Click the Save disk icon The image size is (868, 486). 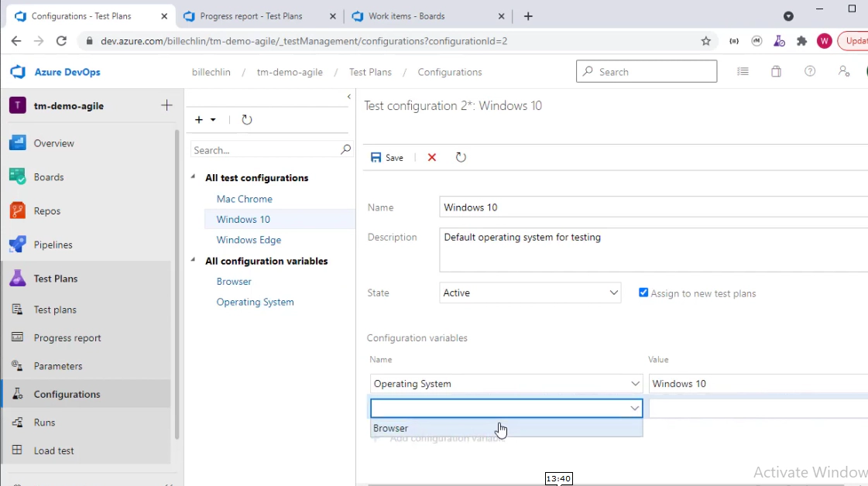(x=376, y=157)
